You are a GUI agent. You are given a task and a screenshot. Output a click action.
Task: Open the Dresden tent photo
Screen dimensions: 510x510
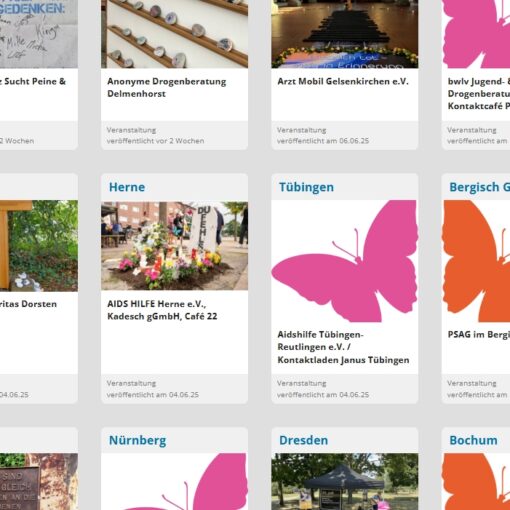345,482
